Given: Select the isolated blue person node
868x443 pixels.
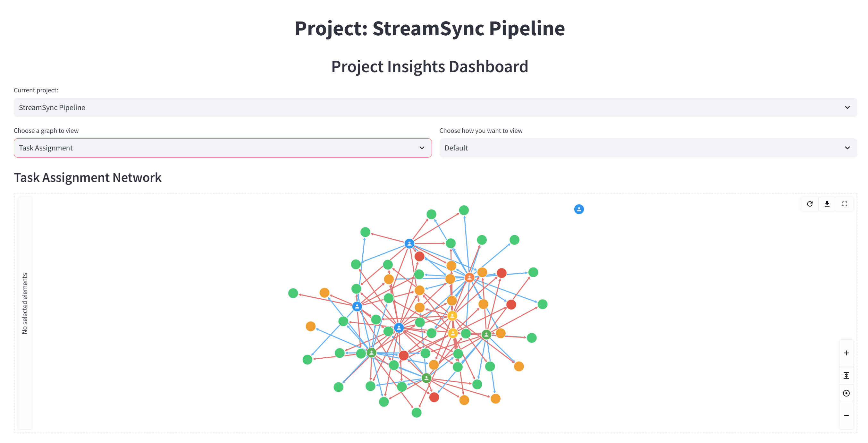Looking at the screenshot, I should 578,209.
